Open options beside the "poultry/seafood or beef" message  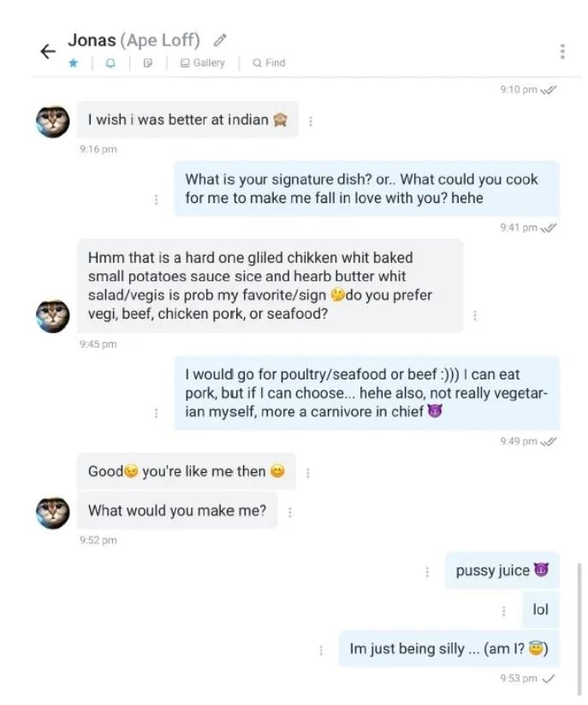click(x=156, y=413)
